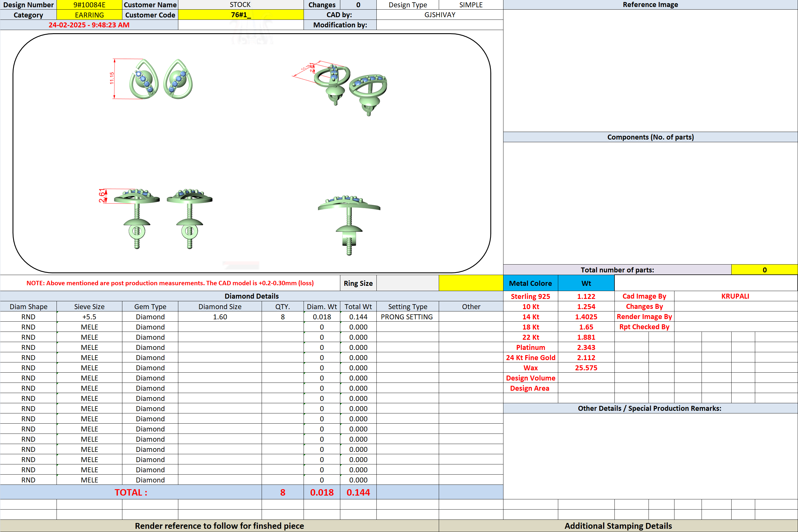Click the EARRING category cell
Viewport: 798px width, 532px height.
89,15
